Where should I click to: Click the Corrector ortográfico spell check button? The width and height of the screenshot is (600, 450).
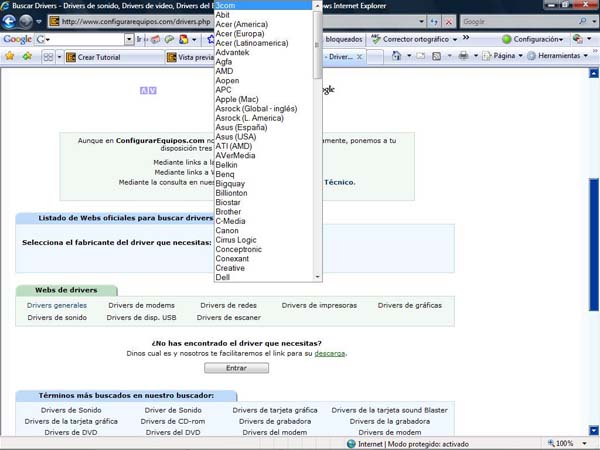point(411,39)
